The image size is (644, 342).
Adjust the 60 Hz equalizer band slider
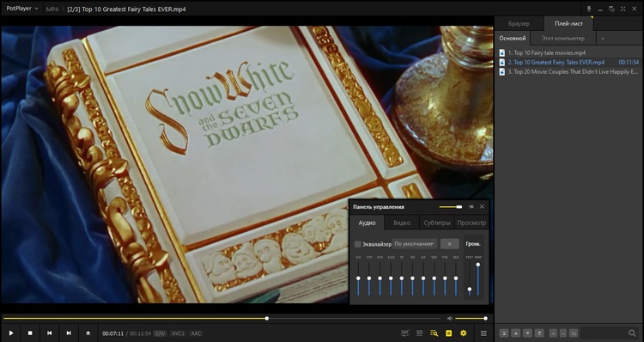coord(358,278)
